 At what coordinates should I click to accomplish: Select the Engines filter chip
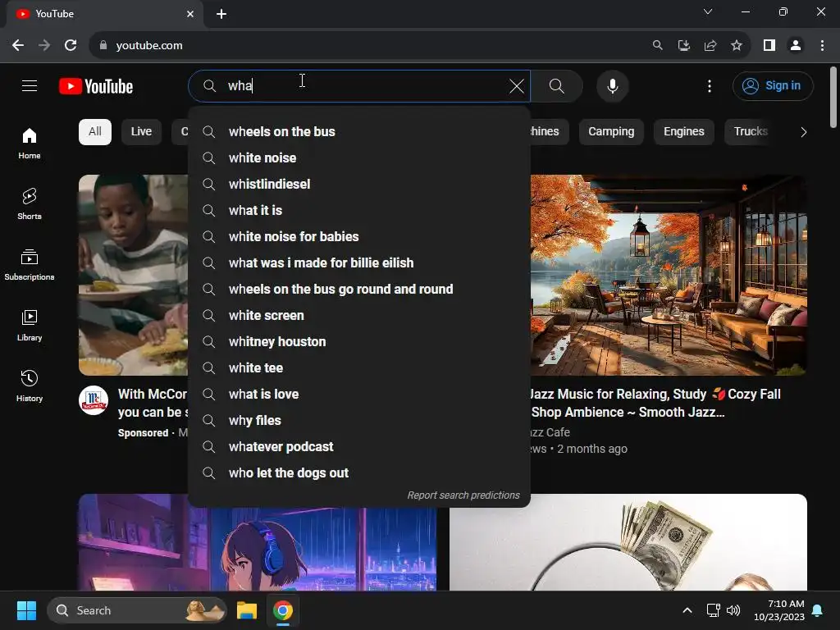tap(683, 132)
